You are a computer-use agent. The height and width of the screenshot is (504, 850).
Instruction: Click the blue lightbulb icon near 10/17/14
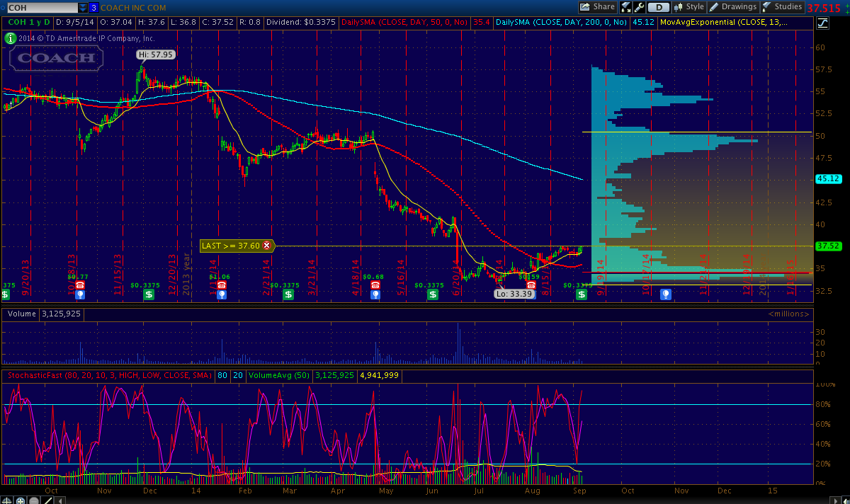(x=665, y=294)
